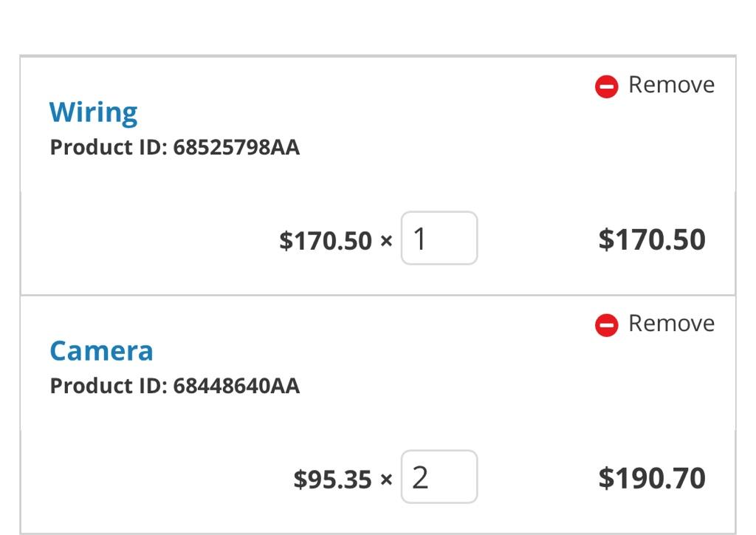This screenshot has width=756, height=535.
Task: Click the Remove text for Wiring item
Action: coord(671,85)
